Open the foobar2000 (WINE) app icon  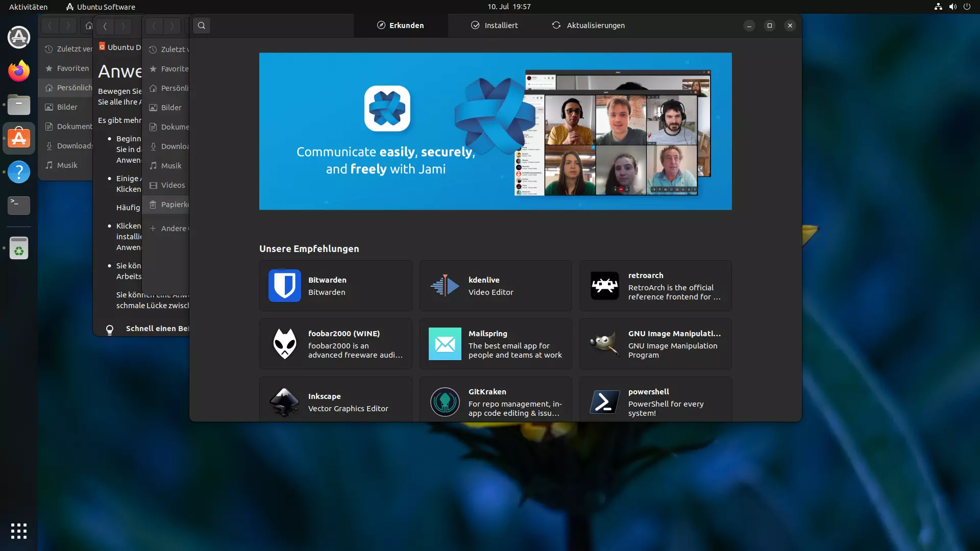tap(284, 344)
